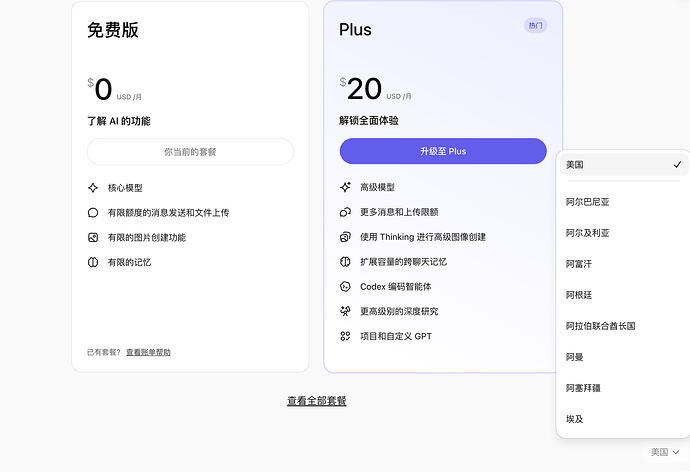Image resolution: width=690 pixels, height=472 pixels.
Task: Click the chat bubble icon beside 有限额度的消息发送和文件上传
Action: (93, 213)
